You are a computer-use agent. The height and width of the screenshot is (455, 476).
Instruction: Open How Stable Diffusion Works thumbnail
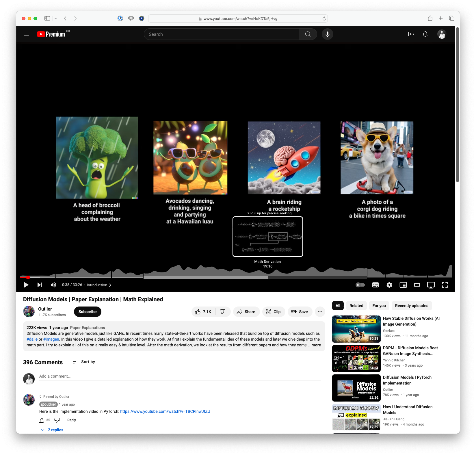(356, 329)
